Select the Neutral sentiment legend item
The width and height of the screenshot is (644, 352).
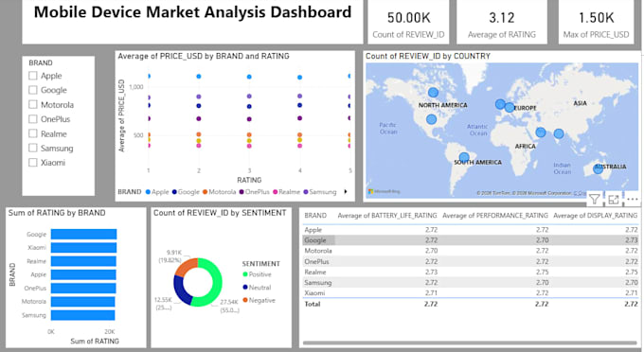257,287
